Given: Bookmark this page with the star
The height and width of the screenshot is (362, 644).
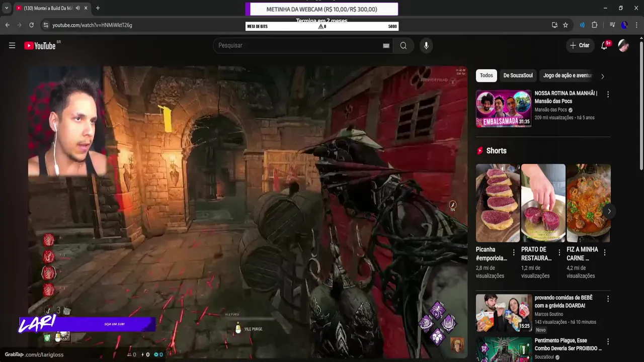Looking at the screenshot, I should pyautogui.click(x=566, y=25).
